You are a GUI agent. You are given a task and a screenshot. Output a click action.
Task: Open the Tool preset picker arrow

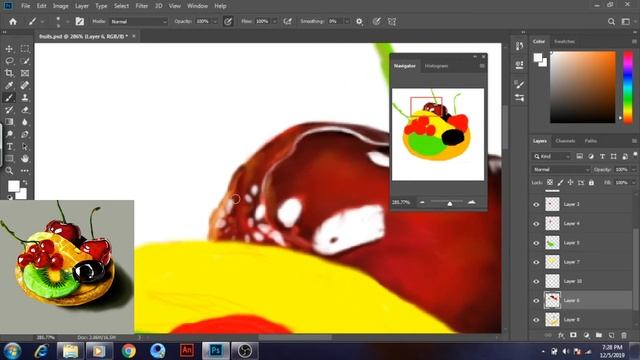click(x=42, y=22)
